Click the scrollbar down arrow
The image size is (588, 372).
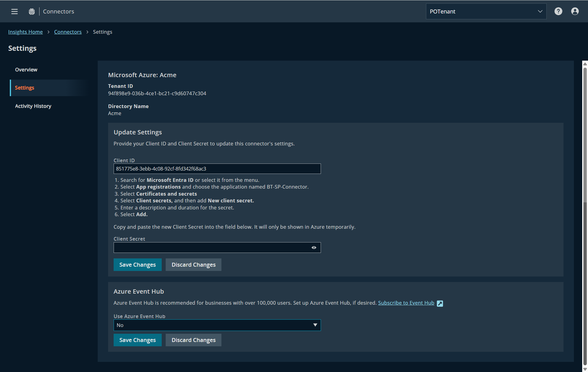click(585, 369)
